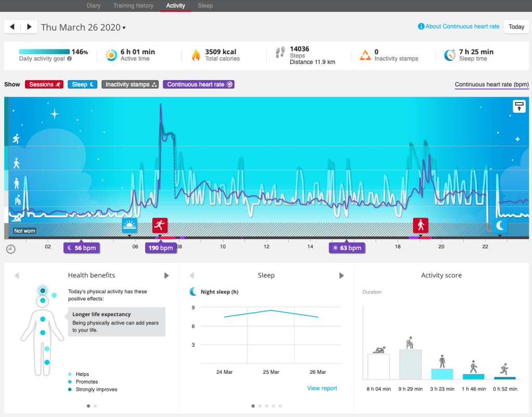The image size is (532, 417).
Task: Switch to the Training history tab
Action: click(x=133, y=6)
